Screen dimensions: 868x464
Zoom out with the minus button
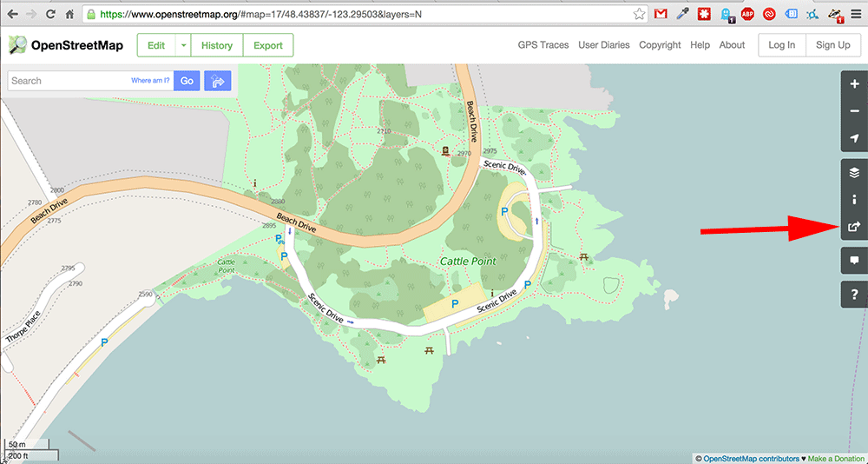854,111
